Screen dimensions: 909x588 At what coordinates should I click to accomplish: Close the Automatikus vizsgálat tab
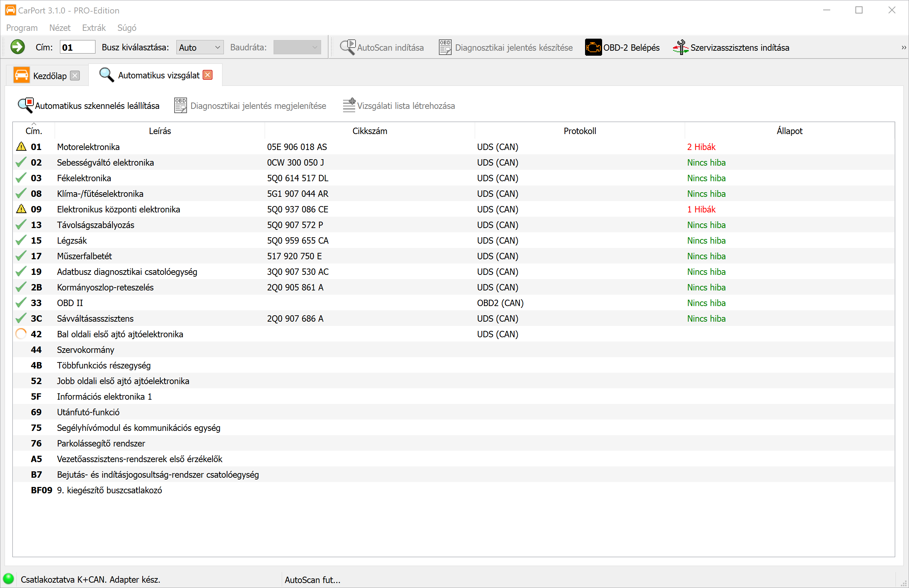208,75
